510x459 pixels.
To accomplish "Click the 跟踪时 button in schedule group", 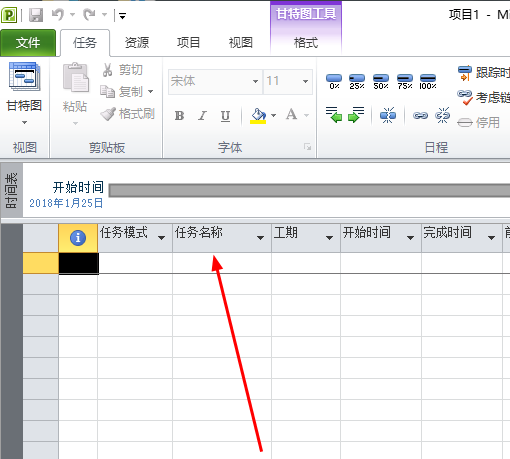I will click(x=483, y=73).
